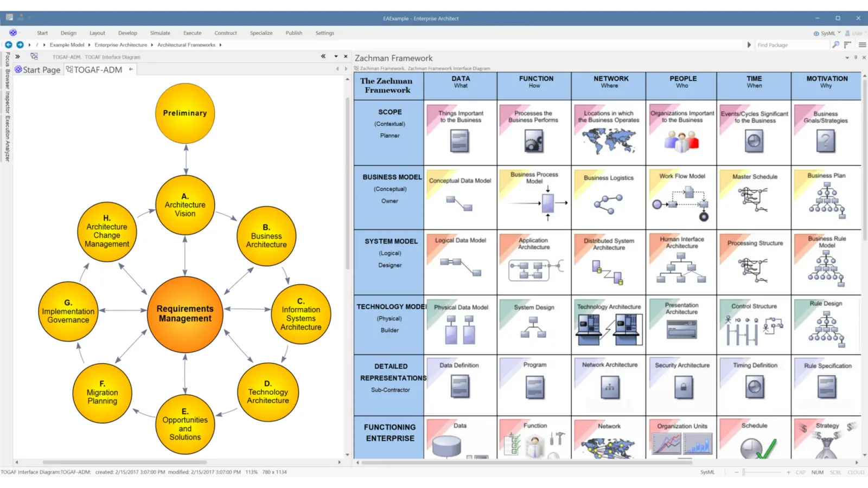This screenshot has width=868, height=488.
Task: Toggle the CLOUD indicator in status bar
Action: point(856,472)
